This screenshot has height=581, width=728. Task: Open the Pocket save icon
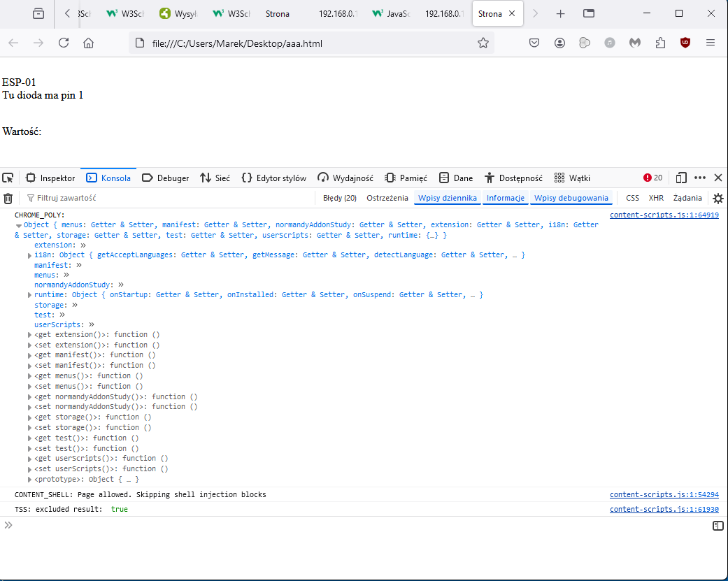pos(534,43)
